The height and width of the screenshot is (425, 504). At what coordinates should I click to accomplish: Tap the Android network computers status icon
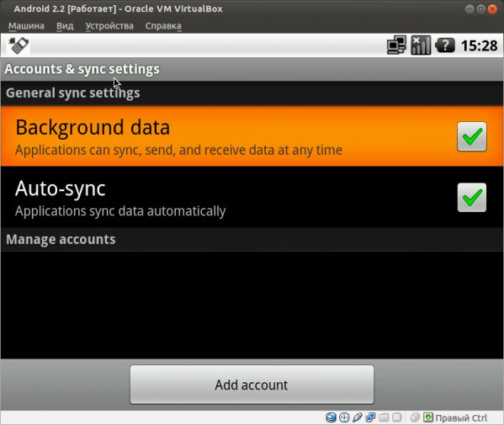[x=396, y=45]
